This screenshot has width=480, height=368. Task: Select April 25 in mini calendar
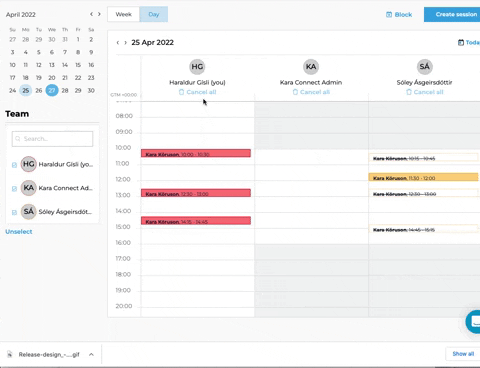(25, 90)
